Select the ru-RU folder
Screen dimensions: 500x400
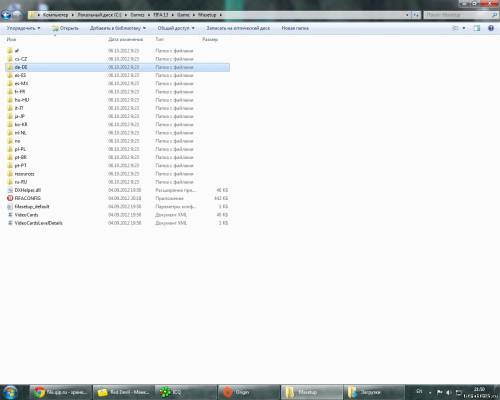pyautogui.click(x=21, y=182)
